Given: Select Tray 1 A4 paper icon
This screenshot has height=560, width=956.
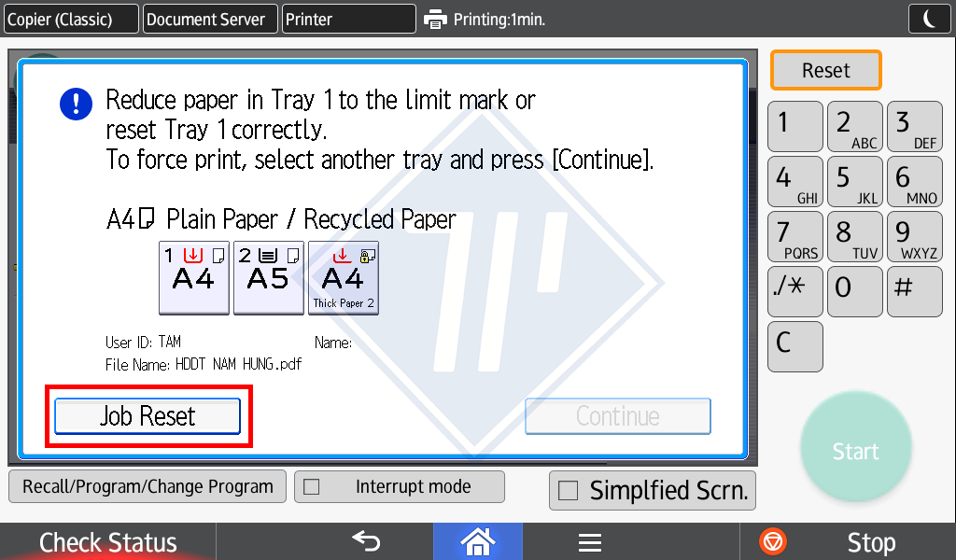Looking at the screenshot, I should [193, 277].
